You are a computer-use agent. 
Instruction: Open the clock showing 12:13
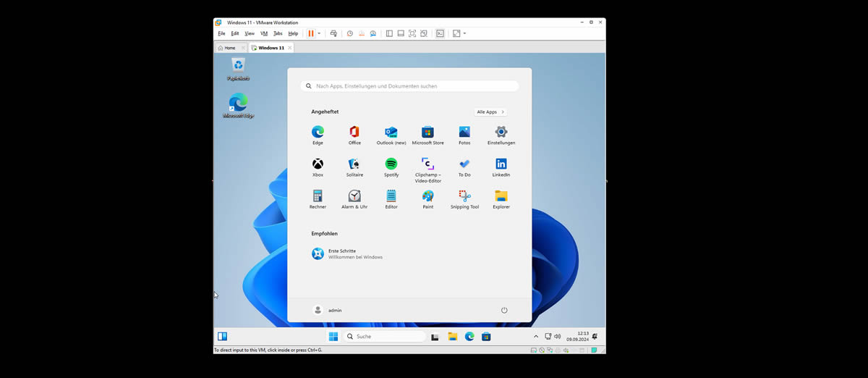tap(577, 337)
